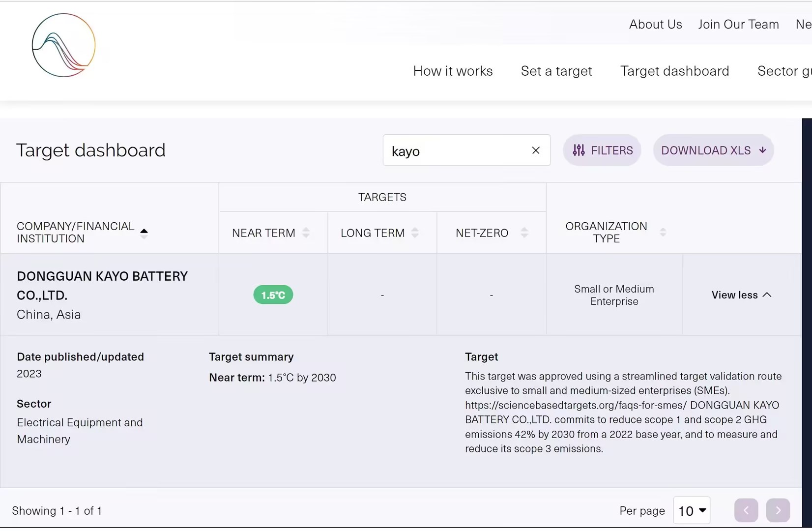Click the sciencebasedtargets.org faqs-for-smes URL
812x531 pixels.
pos(576,405)
